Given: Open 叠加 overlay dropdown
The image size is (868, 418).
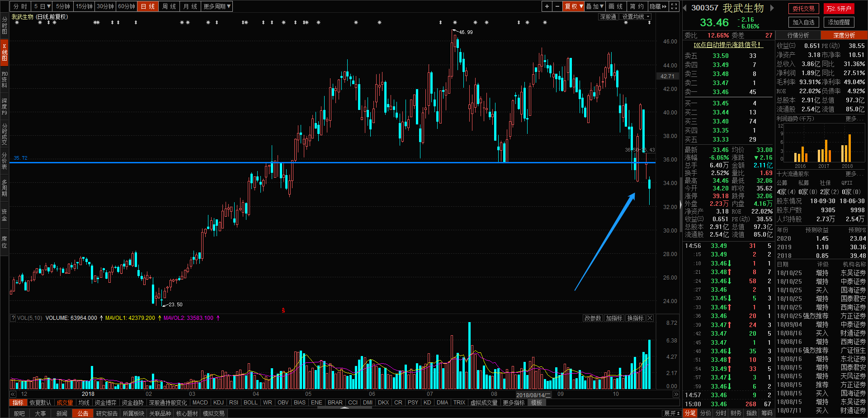Looking at the screenshot, I should (595, 6).
